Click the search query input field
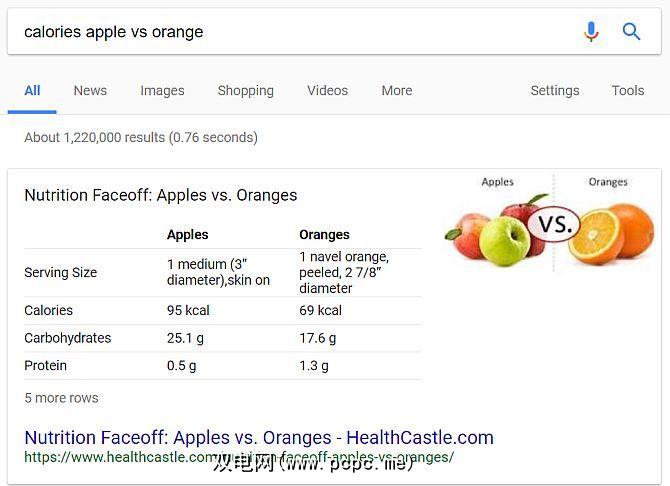The width and height of the screenshot is (670, 486). tap(290, 32)
